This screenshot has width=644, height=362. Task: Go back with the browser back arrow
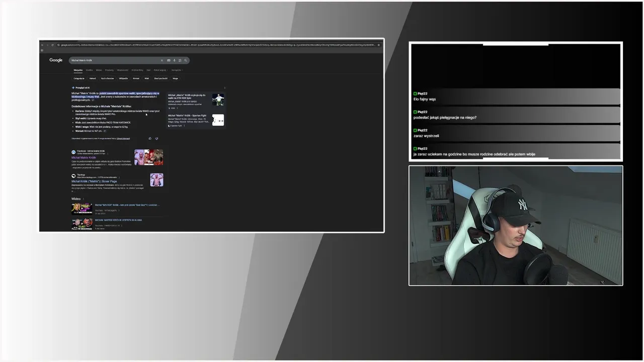pos(42,45)
